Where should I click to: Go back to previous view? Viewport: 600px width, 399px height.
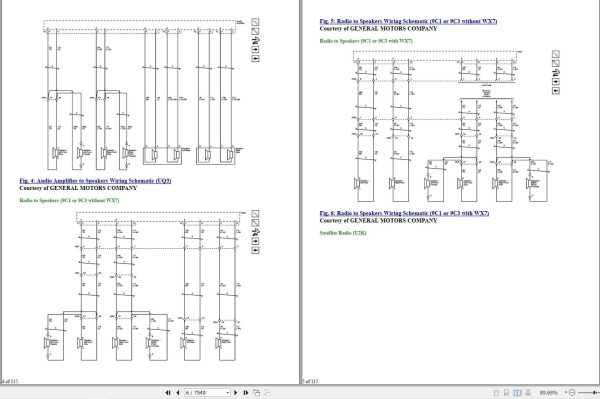pyautogui.click(x=256, y=392)
